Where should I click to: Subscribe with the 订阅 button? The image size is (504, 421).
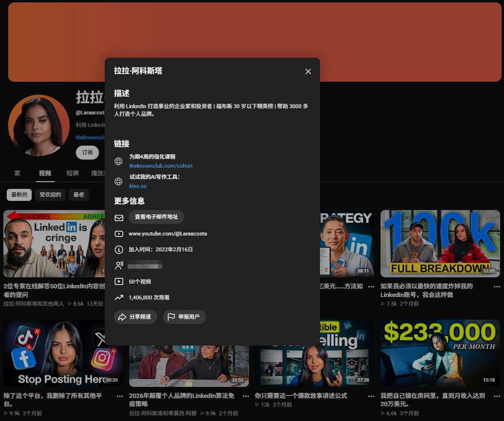(87, 152)
